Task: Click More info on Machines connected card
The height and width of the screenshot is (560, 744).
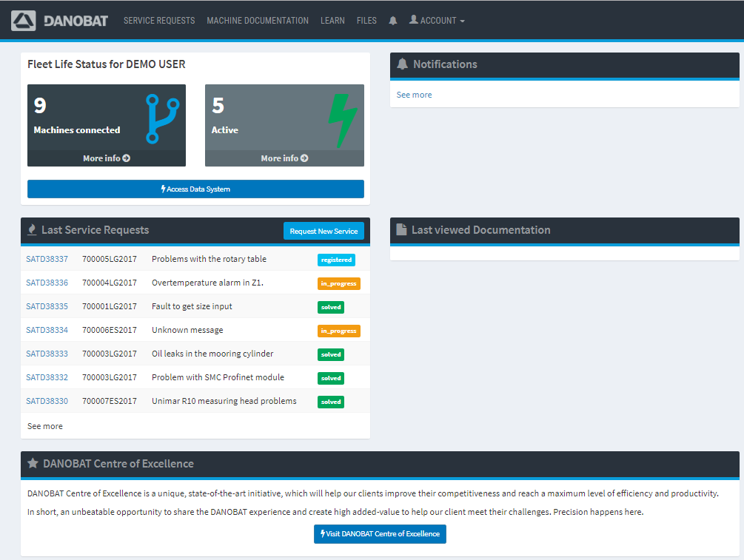Action: point(107,158)
